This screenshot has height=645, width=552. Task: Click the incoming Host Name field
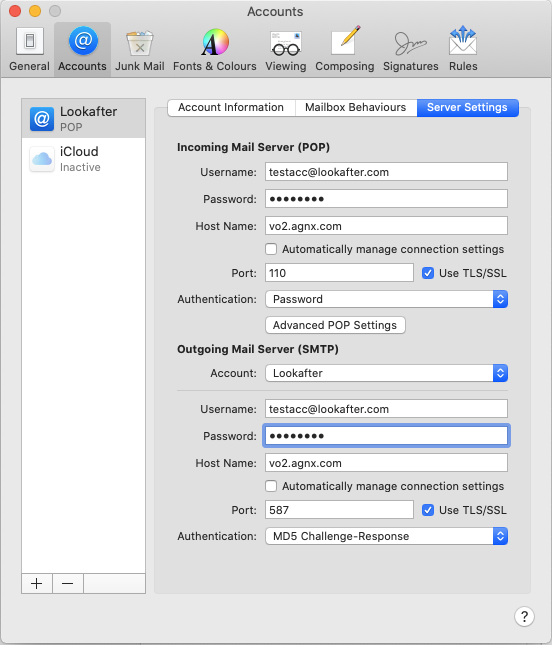(x=386, y=226)
